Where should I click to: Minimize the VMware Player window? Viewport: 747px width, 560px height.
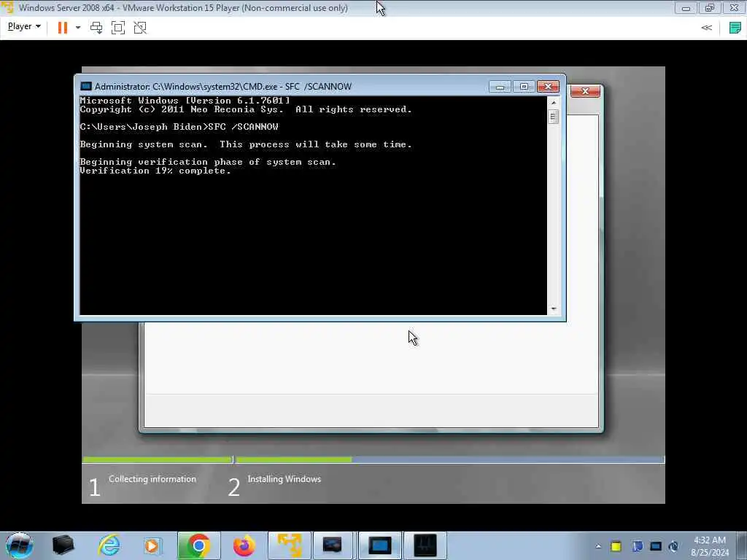coord(686,8)
